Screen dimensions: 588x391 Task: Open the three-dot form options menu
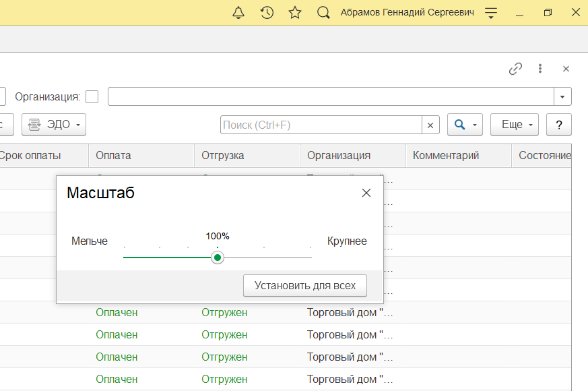point(540,68)
